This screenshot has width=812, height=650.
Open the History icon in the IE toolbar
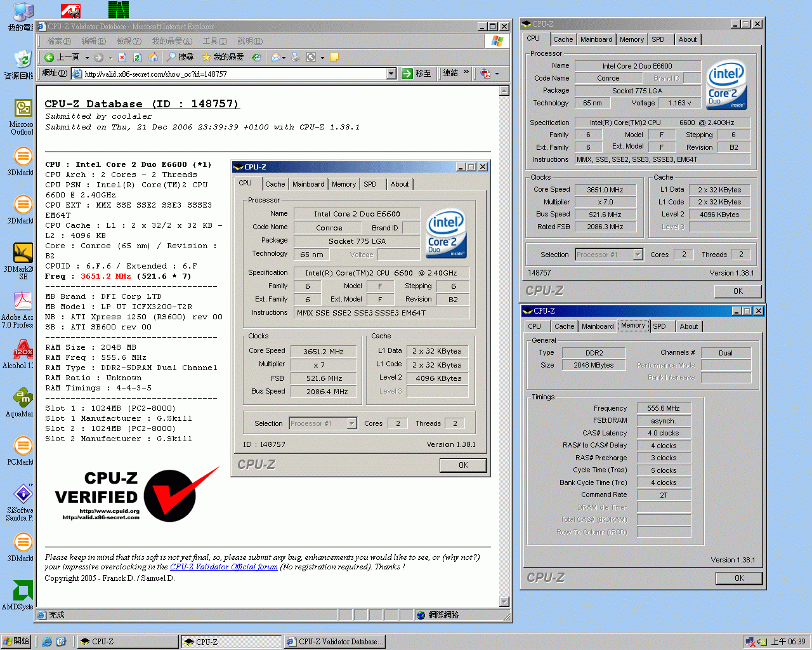point(256,57)
